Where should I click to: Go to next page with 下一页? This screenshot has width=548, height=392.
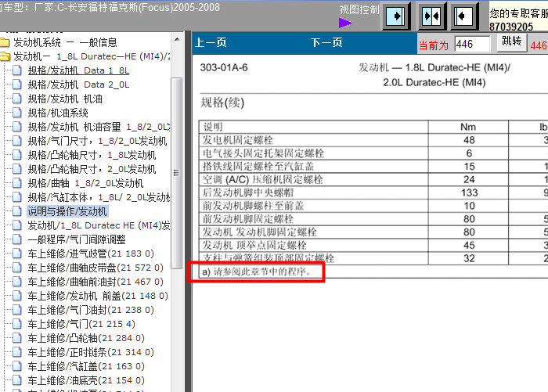(x=326, y=42)
